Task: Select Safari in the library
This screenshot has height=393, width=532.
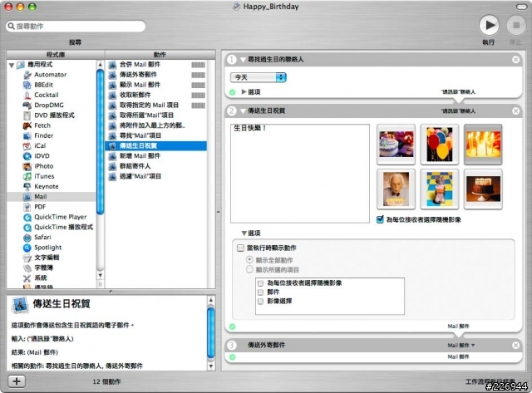Action: tap(42, 238)
